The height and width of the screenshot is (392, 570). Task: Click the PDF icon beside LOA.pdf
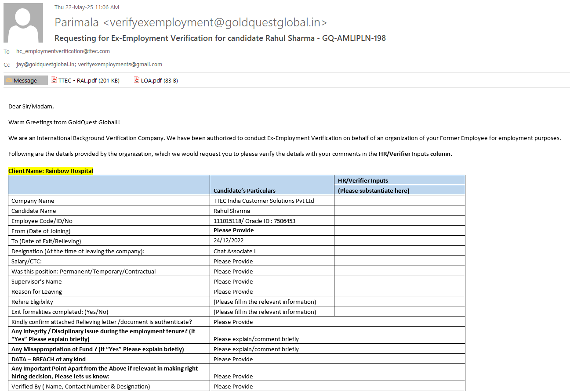click(137, 80)
